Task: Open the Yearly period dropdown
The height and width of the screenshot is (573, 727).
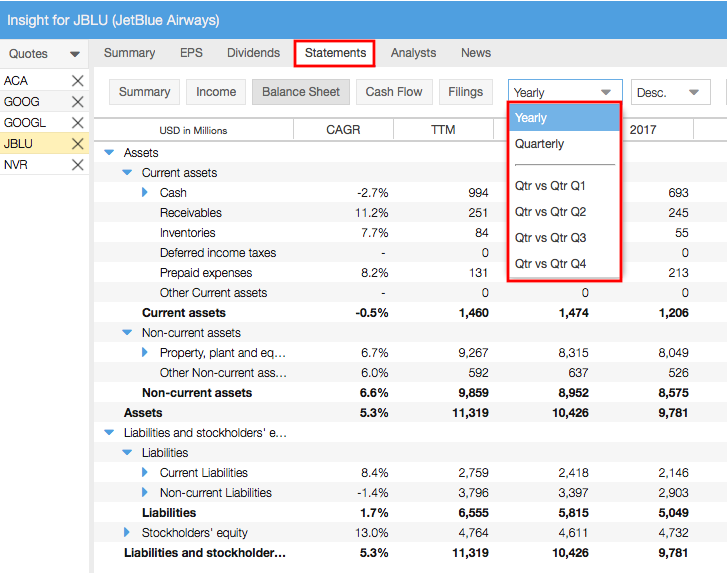Action: [565, 92]
